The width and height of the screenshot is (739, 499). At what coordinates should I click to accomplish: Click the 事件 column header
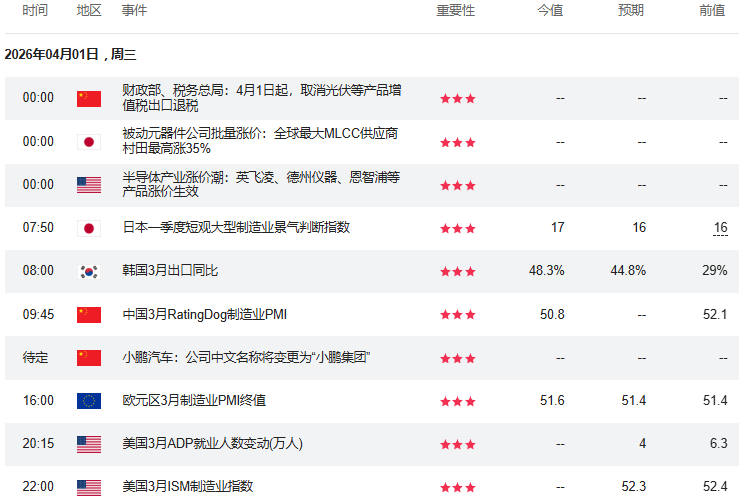pos(134,10)
